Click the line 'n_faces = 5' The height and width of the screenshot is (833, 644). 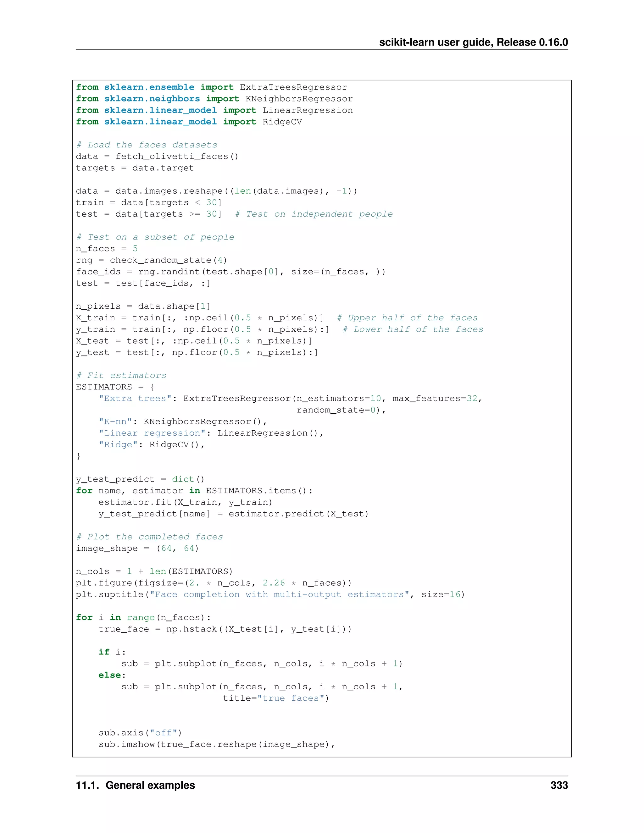[x=107, y=249]
